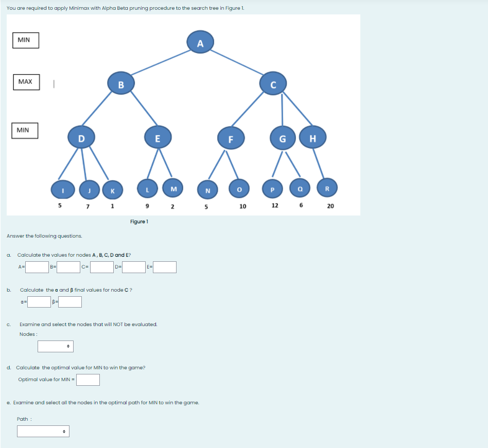Click the intro sentence about Alpha Beta pruning

click(x=126, y=8)
